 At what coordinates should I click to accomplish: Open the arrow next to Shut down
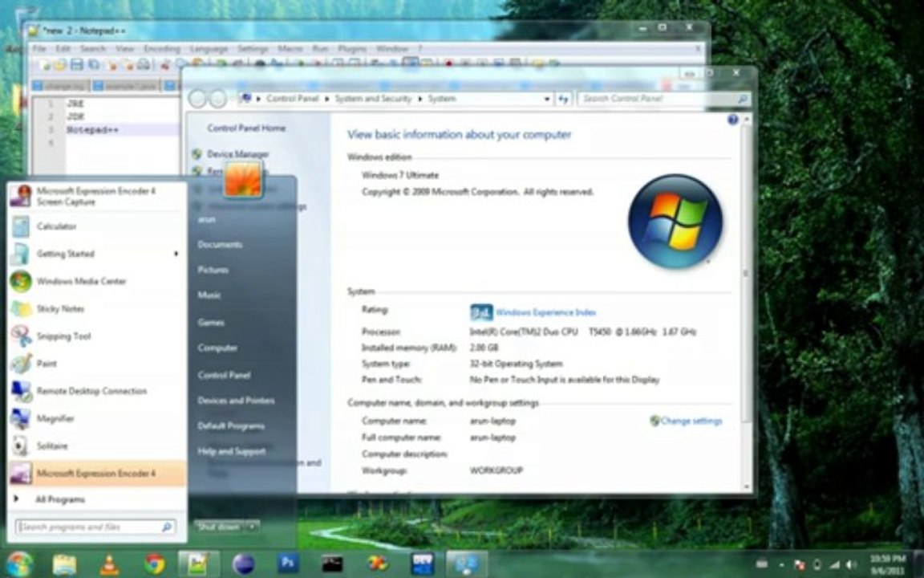click(252, 527)
